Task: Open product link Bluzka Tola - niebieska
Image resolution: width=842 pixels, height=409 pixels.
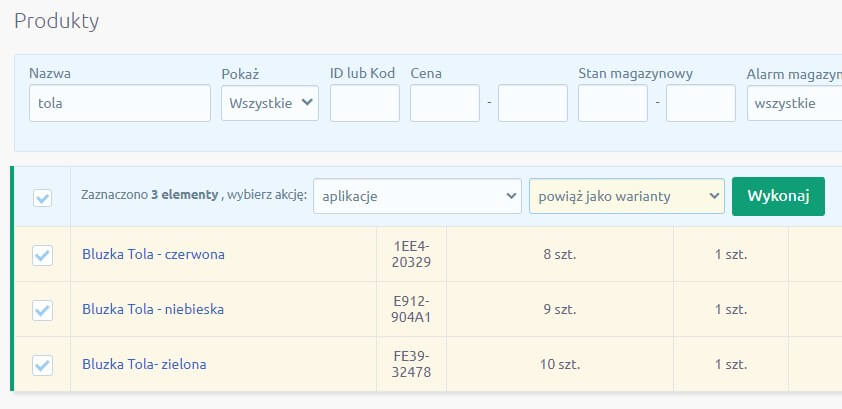Action: [153, 309]
